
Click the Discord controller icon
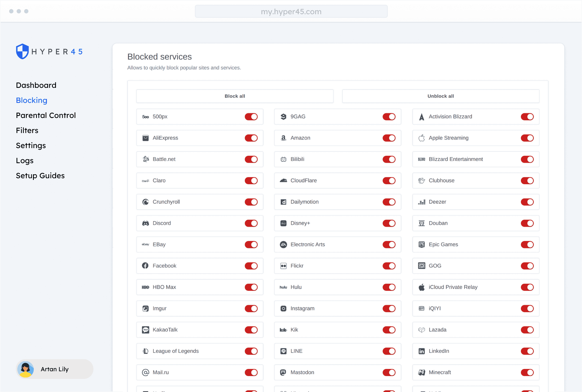[x=145, y=223]
